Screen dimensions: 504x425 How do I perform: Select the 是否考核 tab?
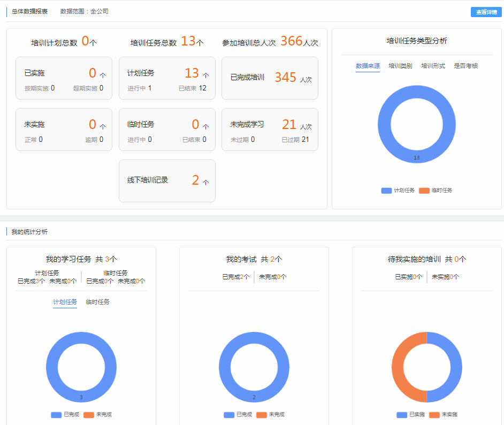tap(465, 66)
